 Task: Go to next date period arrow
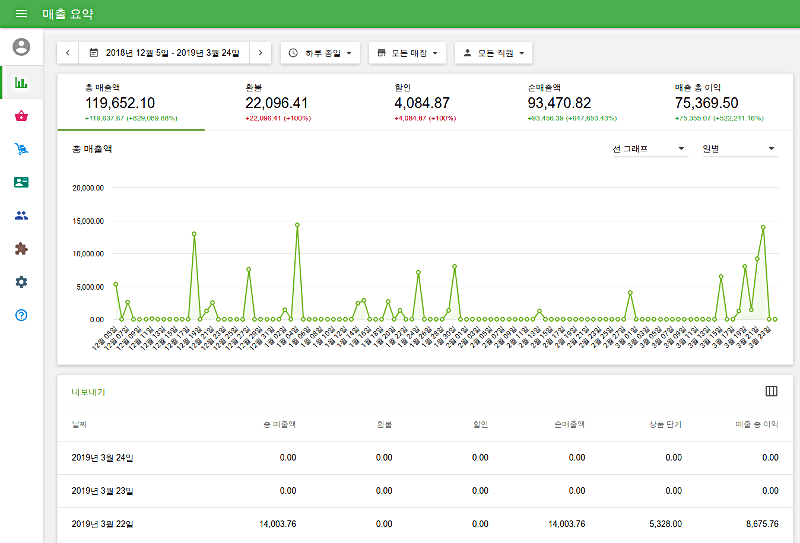pos(260,52)
